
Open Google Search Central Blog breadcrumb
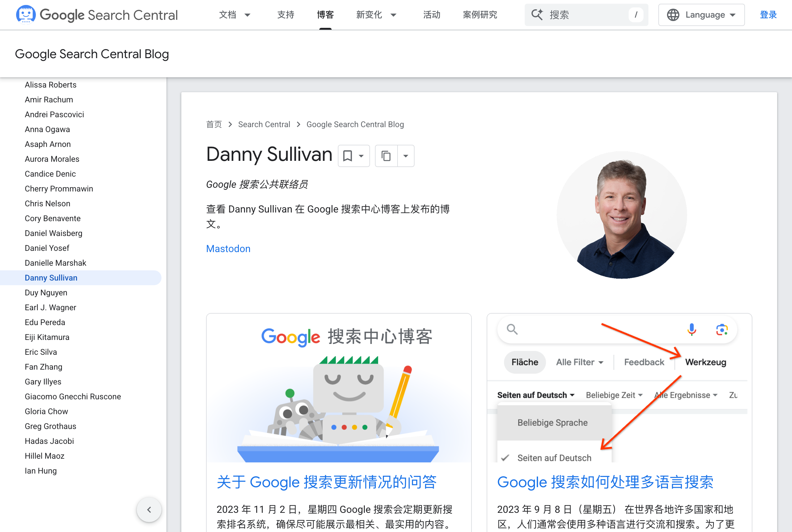tap(355, 125)
